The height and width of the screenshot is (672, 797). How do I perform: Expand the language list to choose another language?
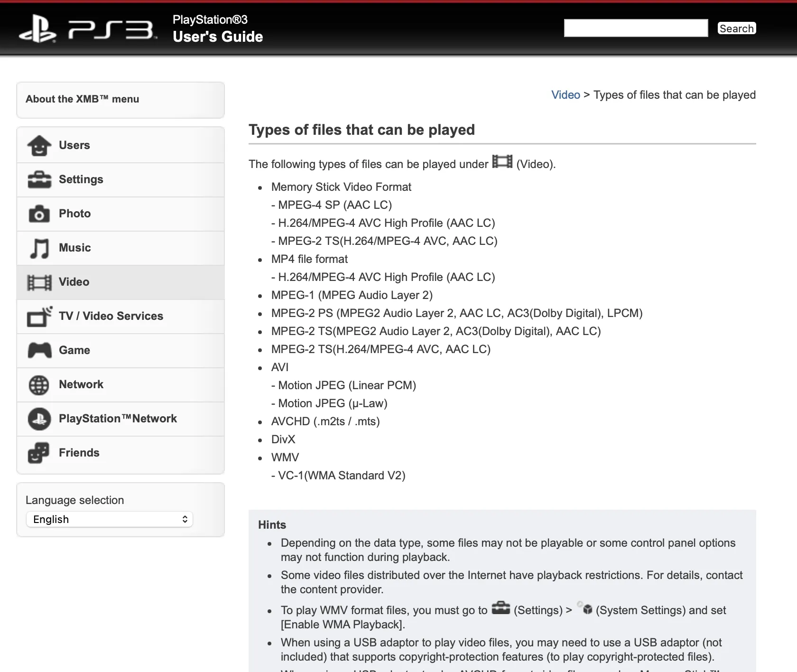click(x=184, y=519)
